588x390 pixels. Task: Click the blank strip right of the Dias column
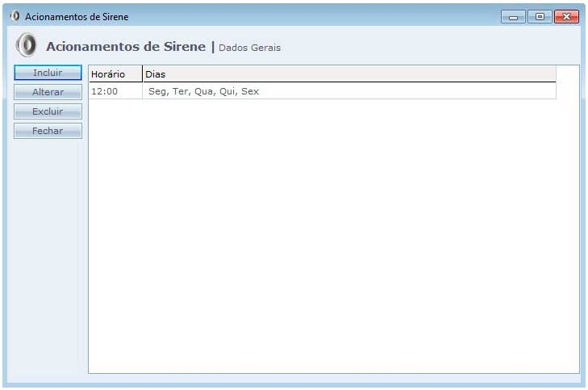point(567,81)
